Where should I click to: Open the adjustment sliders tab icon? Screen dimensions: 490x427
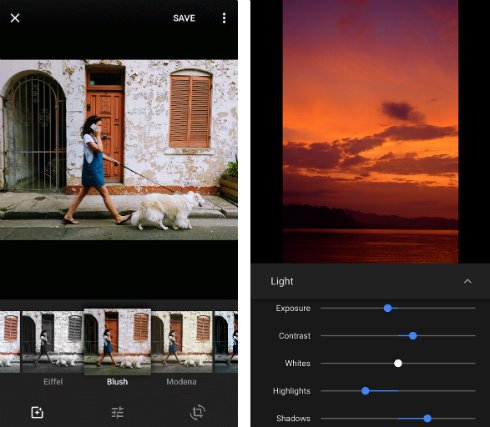click(118, 412)
